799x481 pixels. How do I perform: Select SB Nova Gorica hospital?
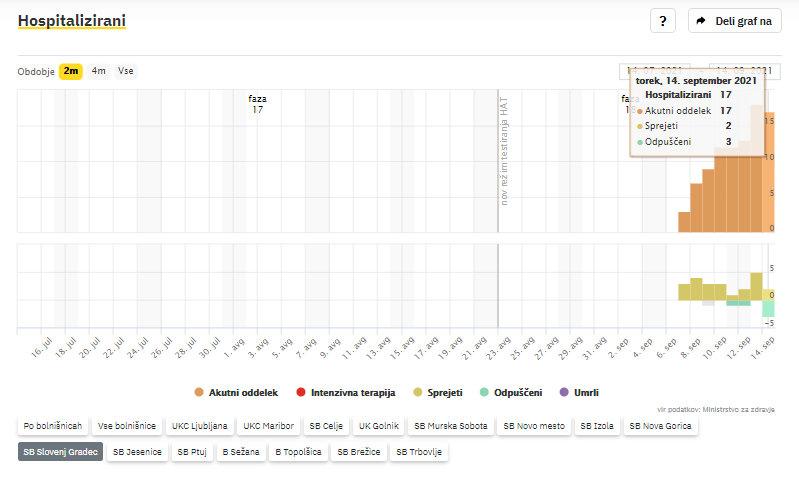[661, 426]
